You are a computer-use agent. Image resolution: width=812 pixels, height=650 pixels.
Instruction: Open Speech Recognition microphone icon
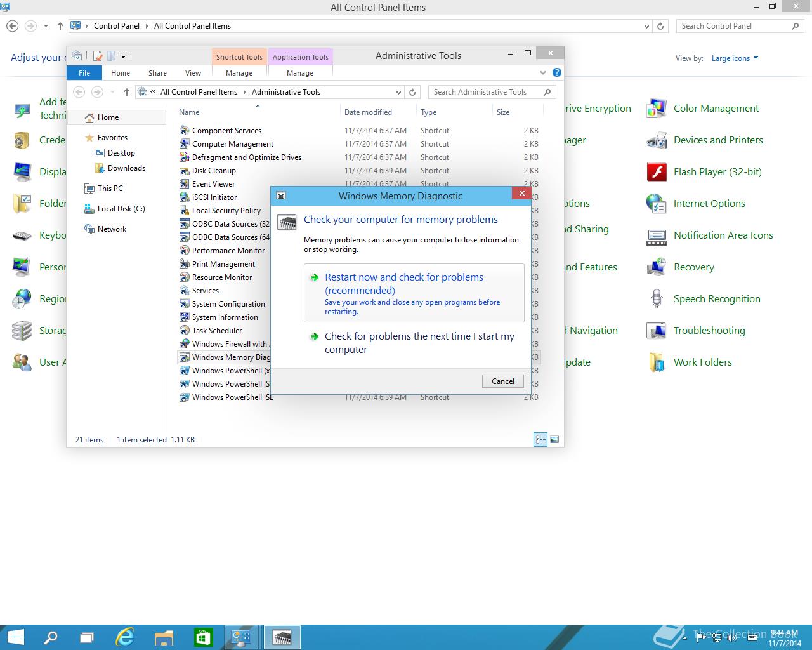click(x=657, y=299)
